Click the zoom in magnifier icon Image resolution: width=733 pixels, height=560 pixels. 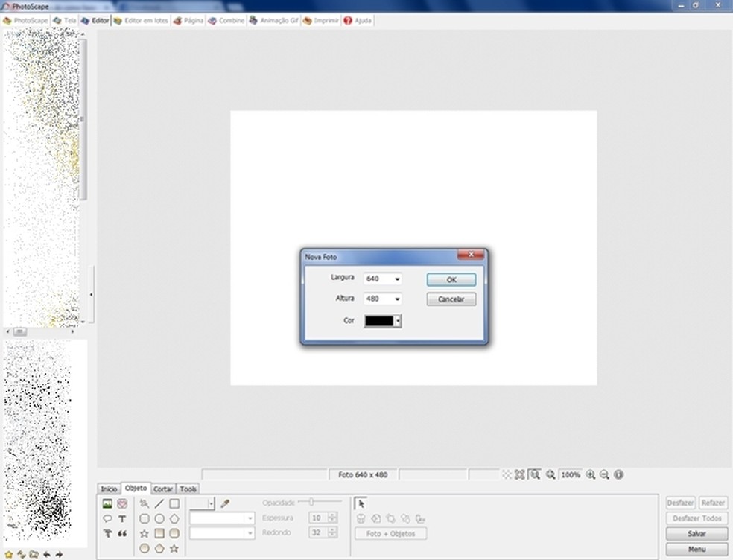coord(591,474)
